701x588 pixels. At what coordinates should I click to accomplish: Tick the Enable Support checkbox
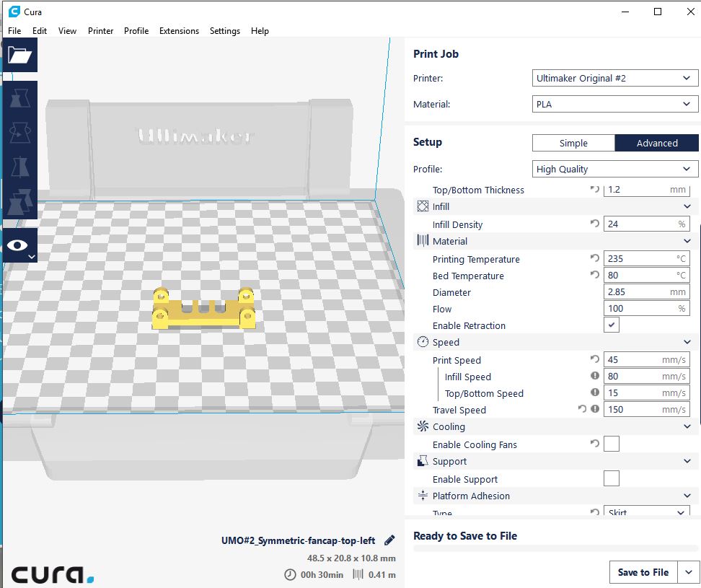(611, 478)
